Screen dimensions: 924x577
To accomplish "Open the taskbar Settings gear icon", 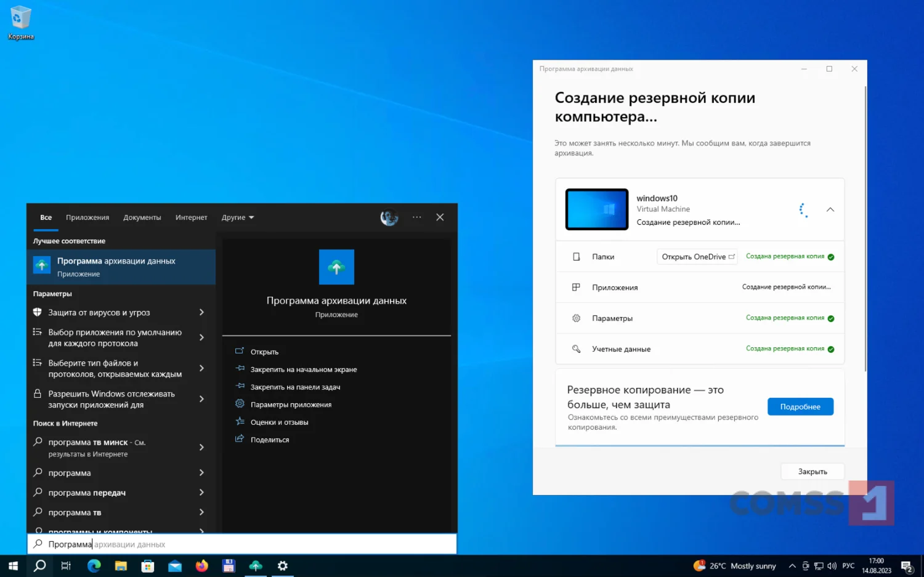I will click(x=283, y=566).
